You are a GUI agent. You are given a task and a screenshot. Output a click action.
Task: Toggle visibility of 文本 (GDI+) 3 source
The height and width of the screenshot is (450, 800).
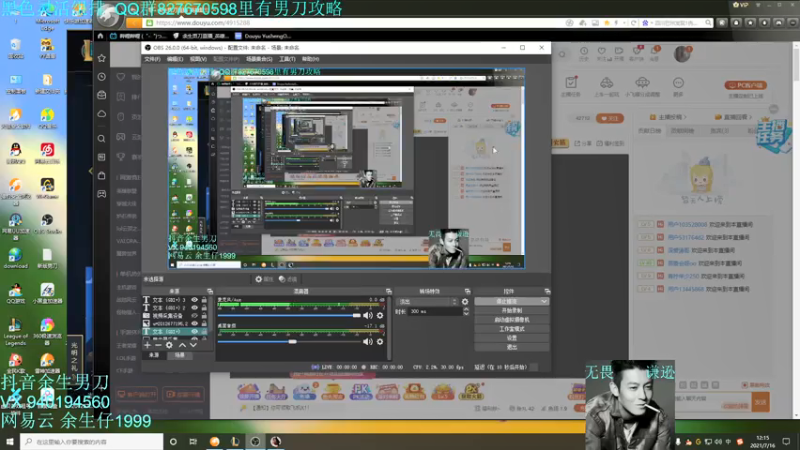coord(194,300)
